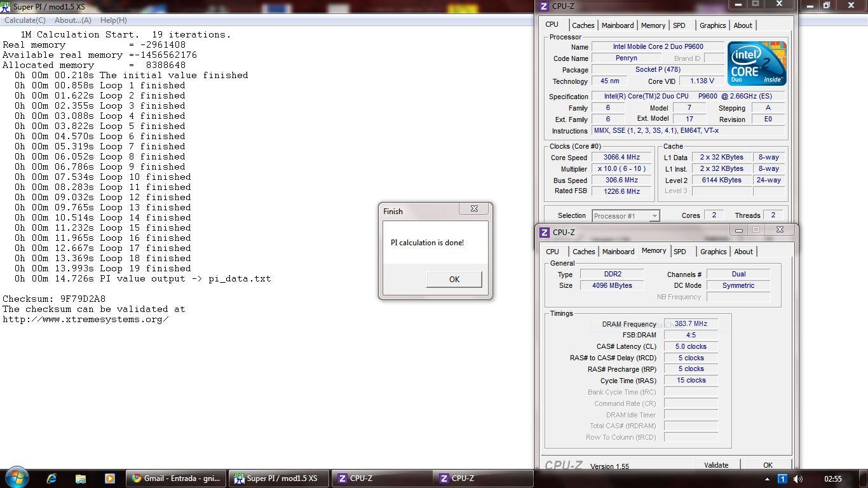This screenshot has width=868, height=488.
Task: Switch to first CPU-Z taskbar button
Action: (381, 478)
